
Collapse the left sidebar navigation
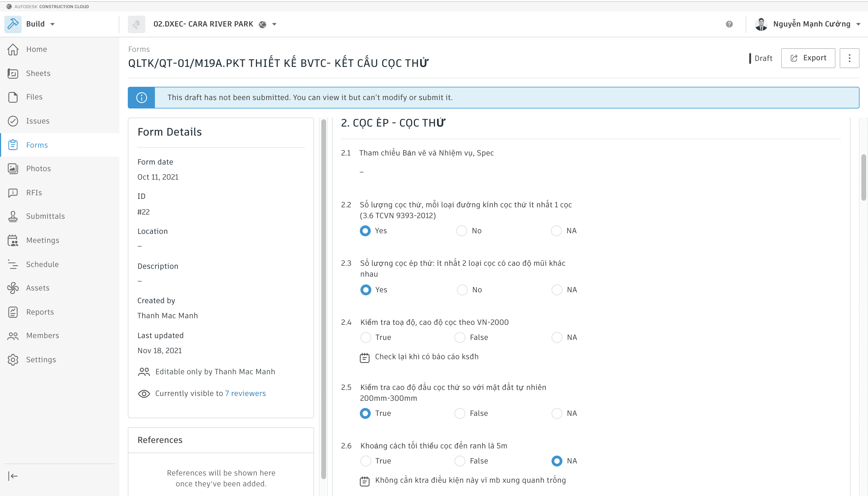pos(13,476)
